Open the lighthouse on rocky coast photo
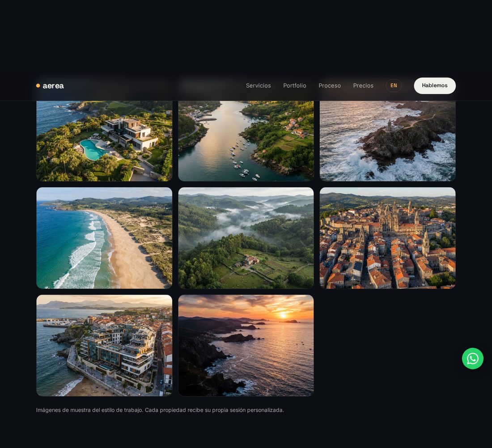 coord(387,141)
